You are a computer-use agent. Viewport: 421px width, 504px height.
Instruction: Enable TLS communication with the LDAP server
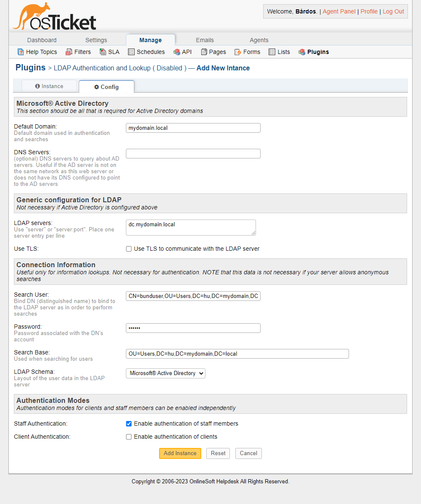[x=129, y=249]
